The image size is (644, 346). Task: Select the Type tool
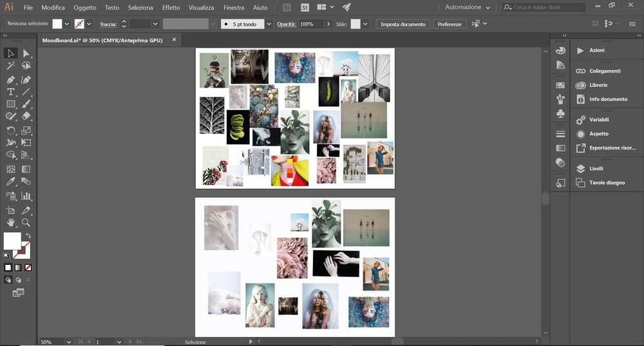[x=11, y=92]
